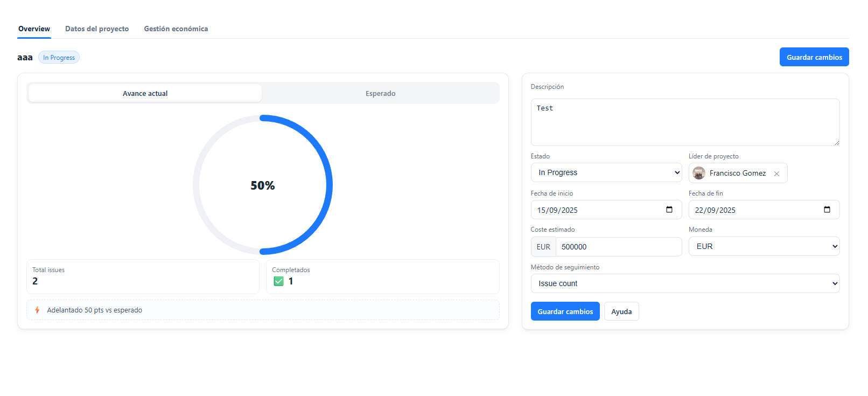Click the Completados card

(383, 276)
